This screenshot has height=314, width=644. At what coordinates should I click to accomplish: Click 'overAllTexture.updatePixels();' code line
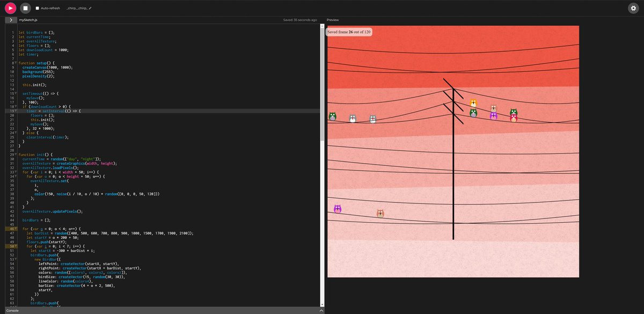point(52,211)
